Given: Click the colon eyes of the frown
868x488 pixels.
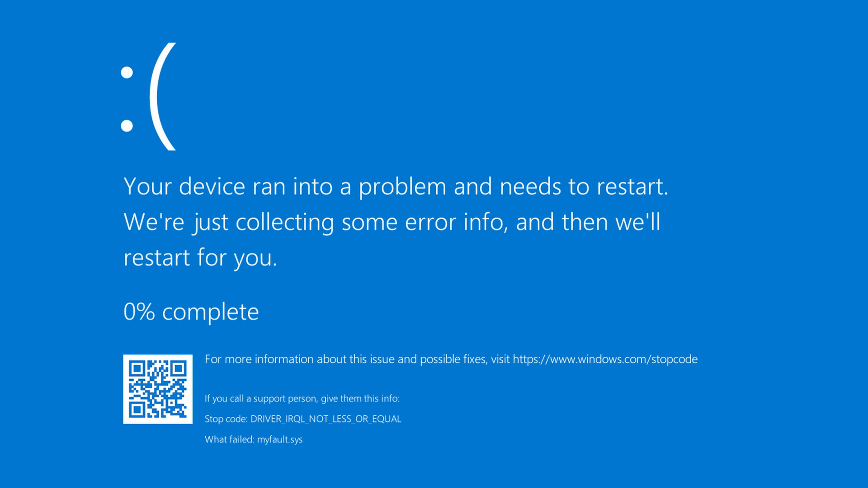Looking at the screenshot, I should pos(127,99).
